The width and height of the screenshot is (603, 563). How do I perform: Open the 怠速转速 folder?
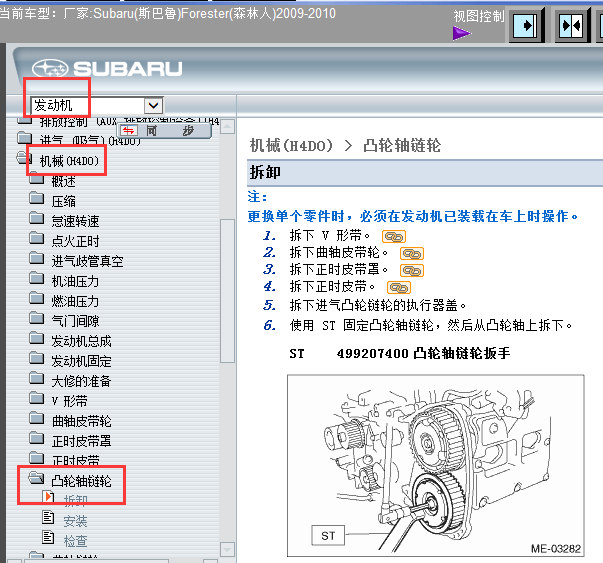[x=75, y=221]
